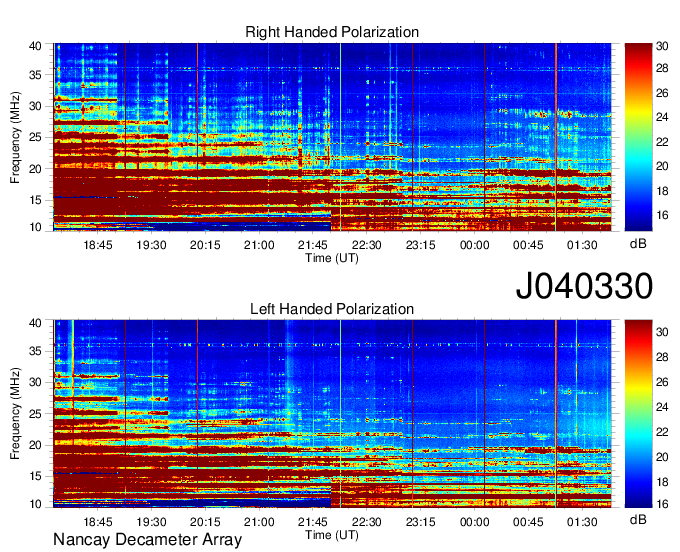Click the lower plot "Frequency (MHz)" axis label
Image resolution: width=680 pixels, height=552 pixels.
15,414
